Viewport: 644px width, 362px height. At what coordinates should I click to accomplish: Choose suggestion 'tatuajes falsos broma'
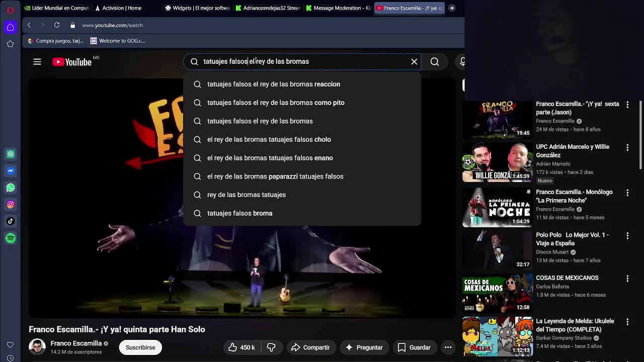[302, 213]
